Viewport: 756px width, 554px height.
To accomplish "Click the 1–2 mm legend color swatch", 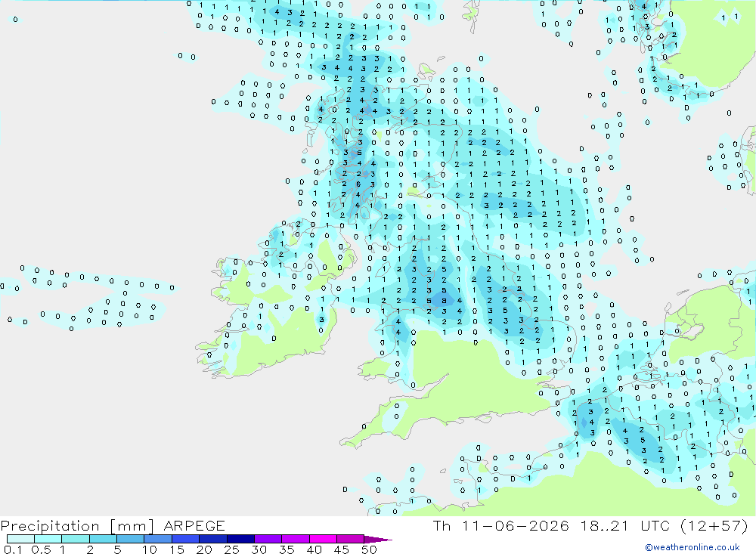I will click(x=75, y=539).
